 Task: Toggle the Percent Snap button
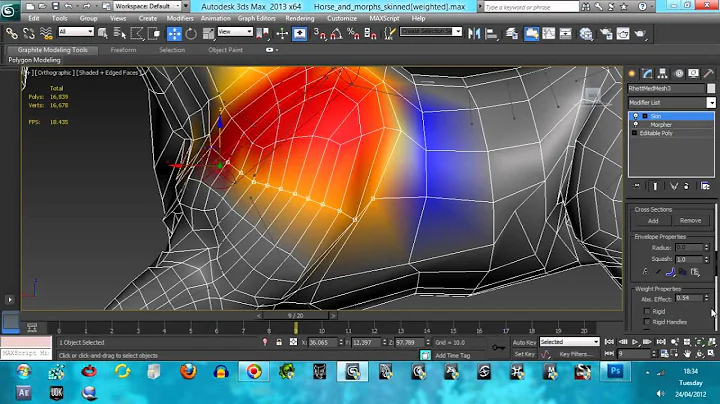click(353, 33)
